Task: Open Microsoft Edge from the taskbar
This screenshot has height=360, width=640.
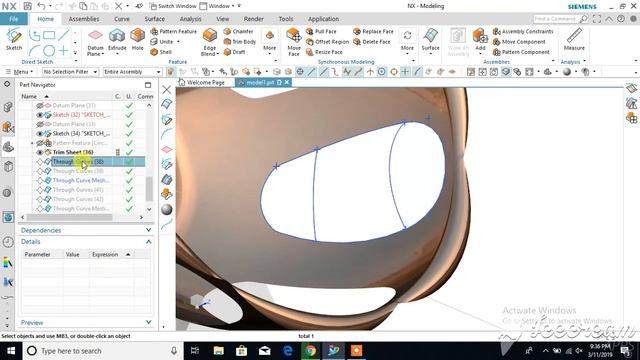Action: (288, 351)
